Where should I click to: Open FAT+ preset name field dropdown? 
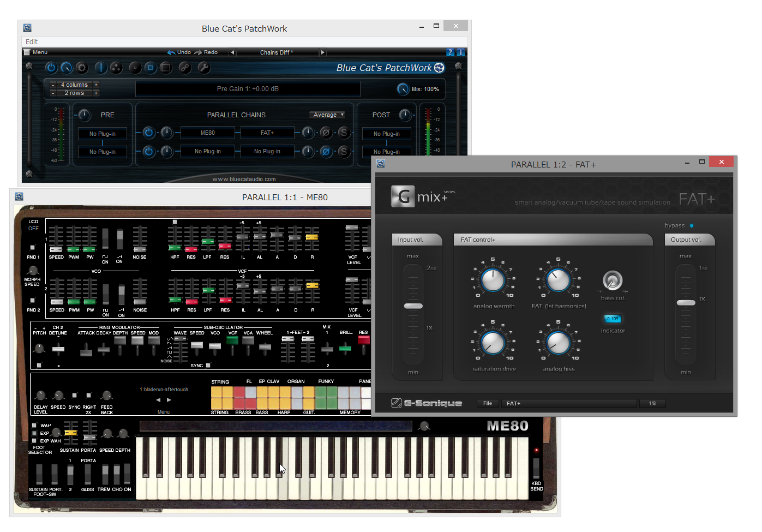point(569,403)
